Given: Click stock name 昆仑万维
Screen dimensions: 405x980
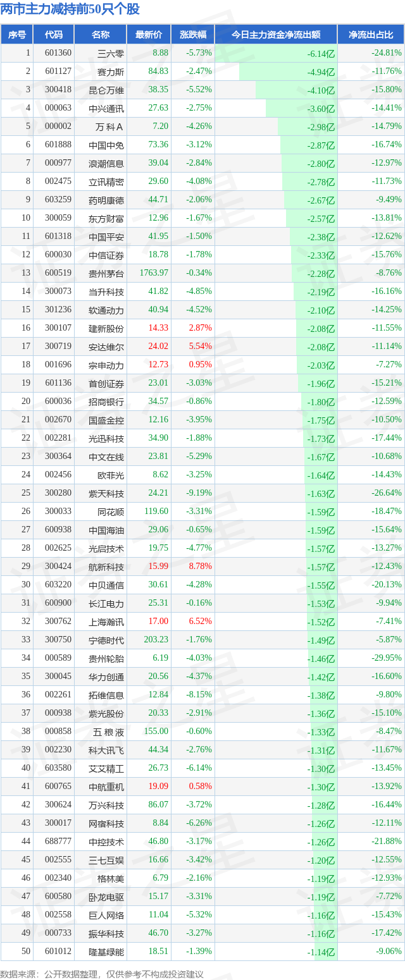Looking at the screenshot, I should click(106, 90).
